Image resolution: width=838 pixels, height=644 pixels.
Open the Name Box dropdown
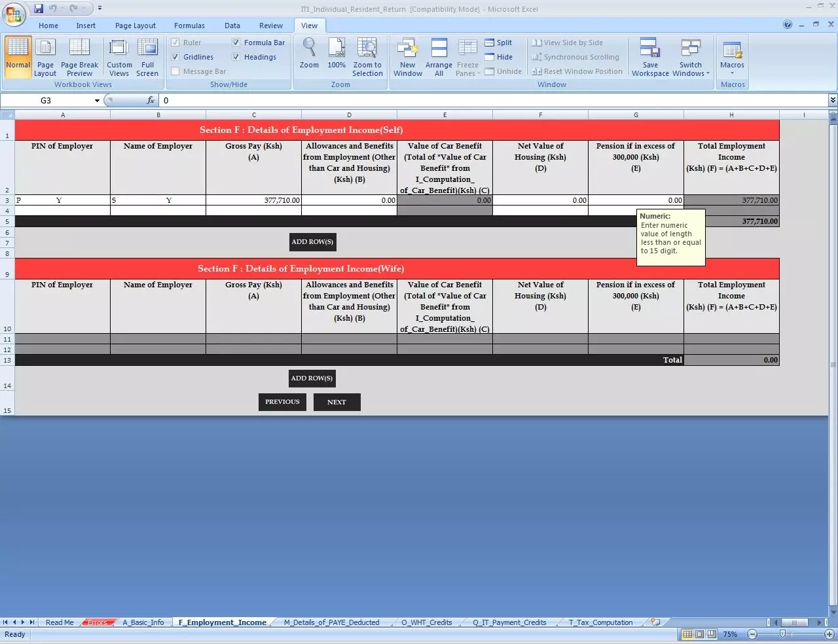[x=97, y=100]
